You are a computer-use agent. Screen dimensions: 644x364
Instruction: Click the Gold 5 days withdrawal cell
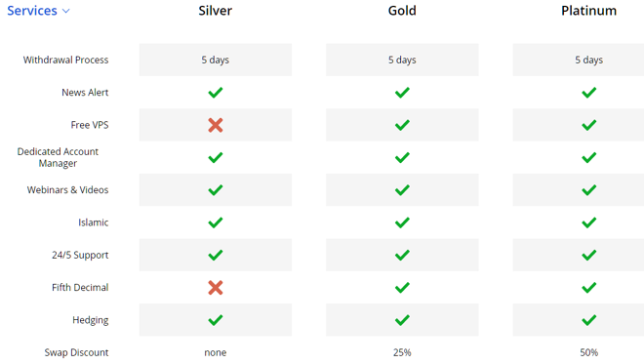pos(402,60)
